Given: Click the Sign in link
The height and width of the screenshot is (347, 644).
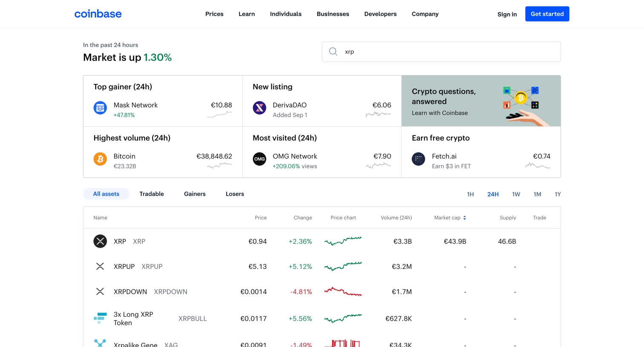Looking at the screenshot, I should click(507, 14).
